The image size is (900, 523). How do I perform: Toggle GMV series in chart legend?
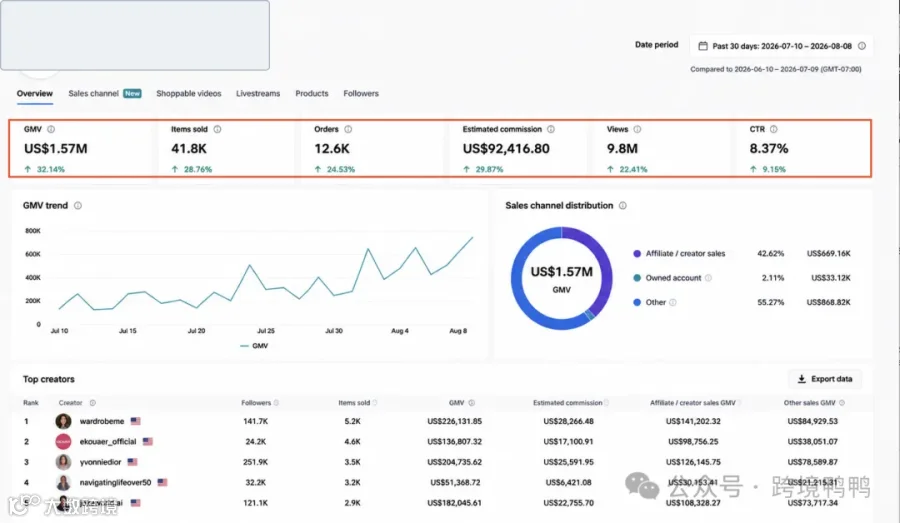tap(254, 346)
